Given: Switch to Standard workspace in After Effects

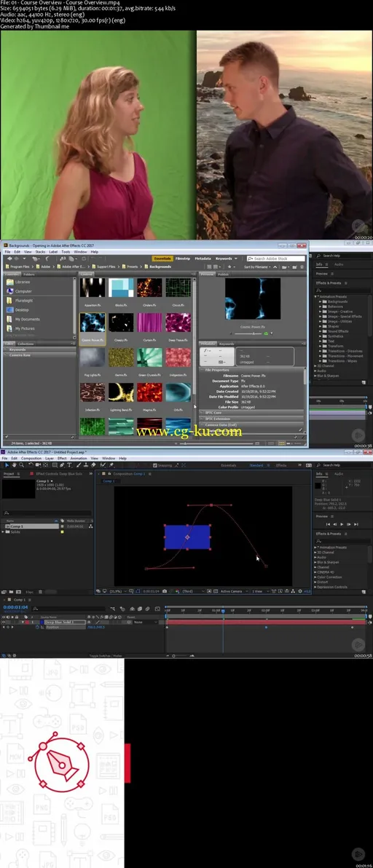Looking at the screenshot, I should point(256,465).
